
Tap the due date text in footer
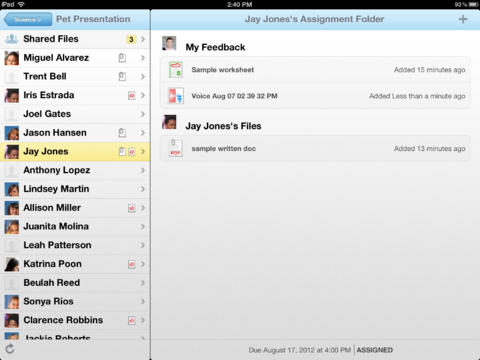pos(300,350)
